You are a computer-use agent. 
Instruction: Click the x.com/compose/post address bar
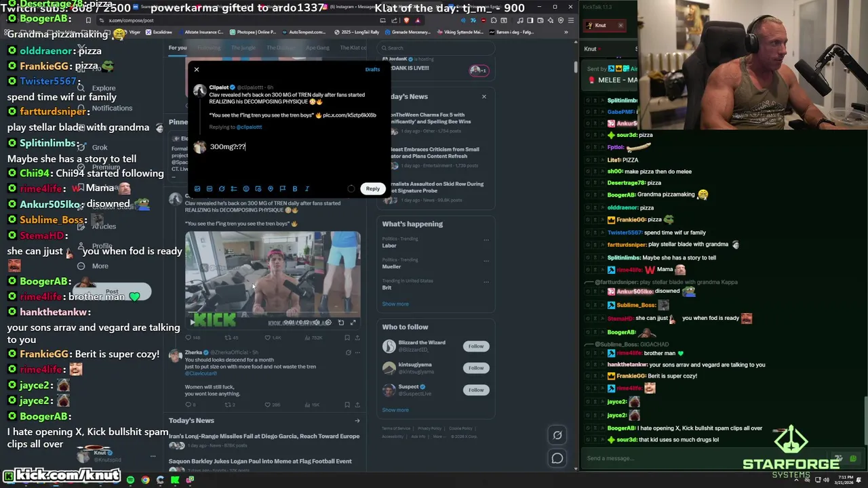[237, 20]
